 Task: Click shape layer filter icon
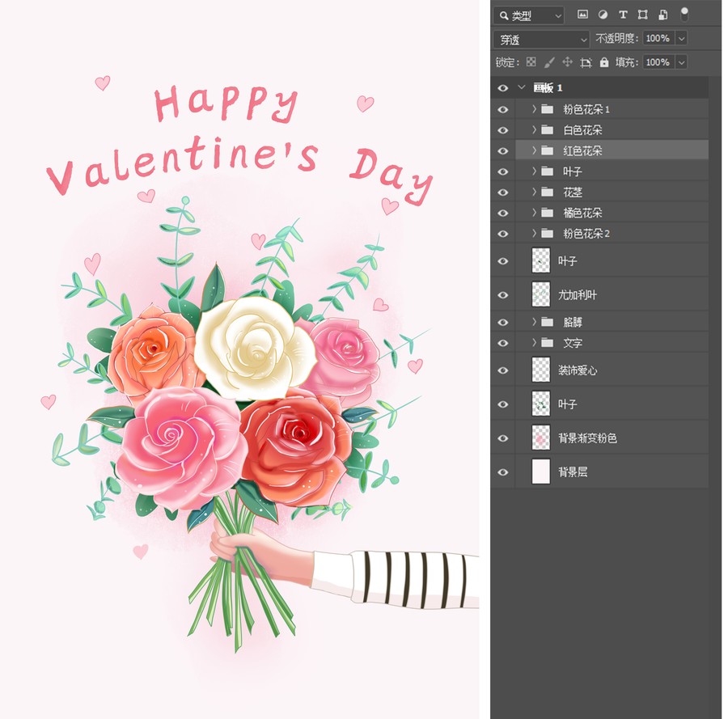tap(642, 15)
